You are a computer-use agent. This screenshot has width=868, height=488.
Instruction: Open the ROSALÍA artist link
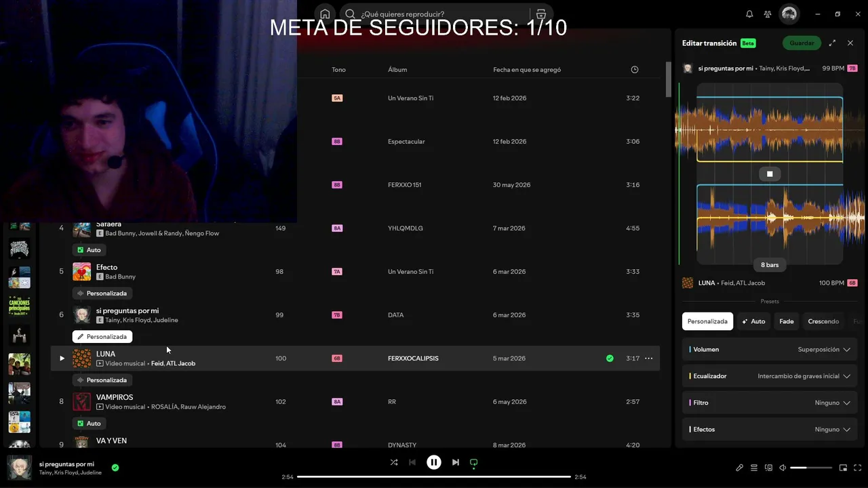coord(165,407)
